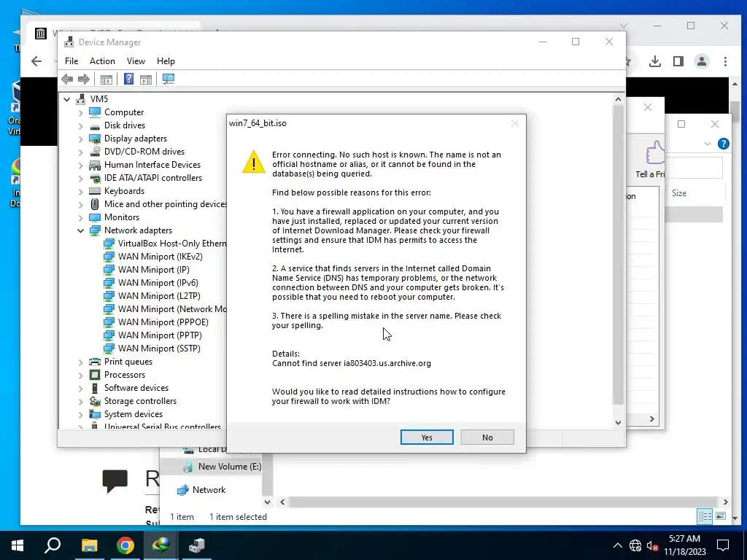Open the View menu

[136, 61]
